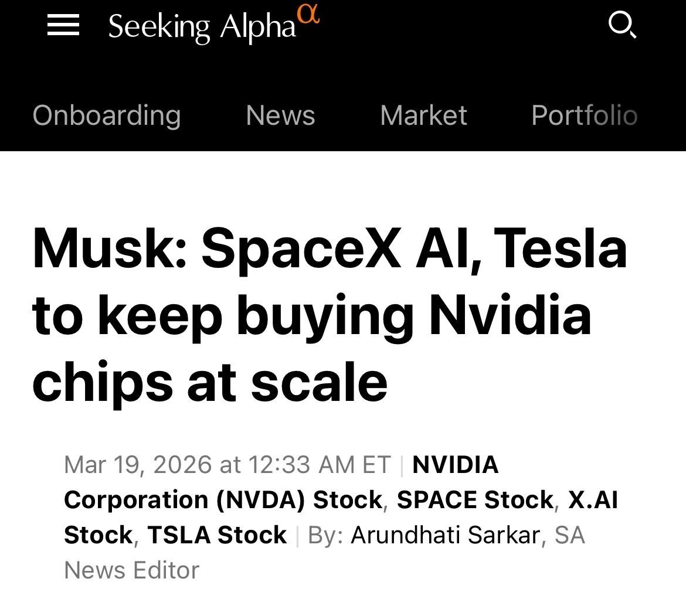
Task: Click the 'By:' byline label
Action: click(x=326, y=535)
